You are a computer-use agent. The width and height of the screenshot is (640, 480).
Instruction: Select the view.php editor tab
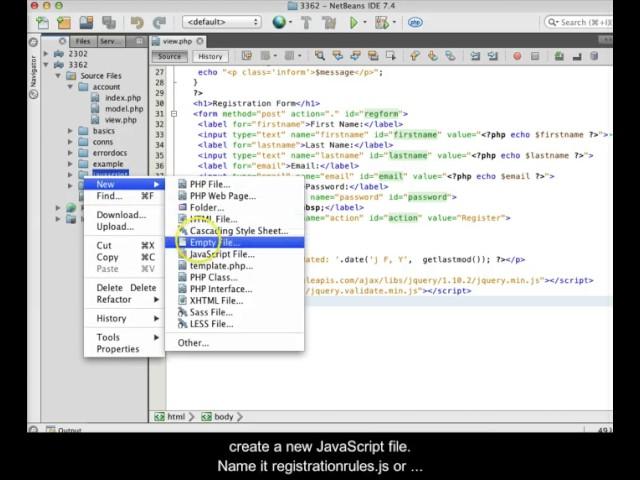177,41
